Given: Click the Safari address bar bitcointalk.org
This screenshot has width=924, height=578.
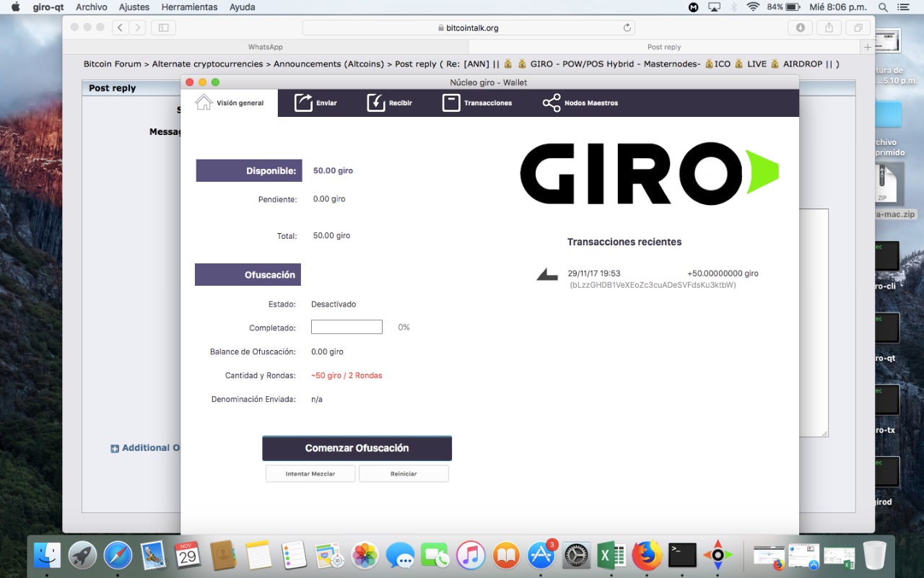Looking at the screenshot, I should [468, 27].
